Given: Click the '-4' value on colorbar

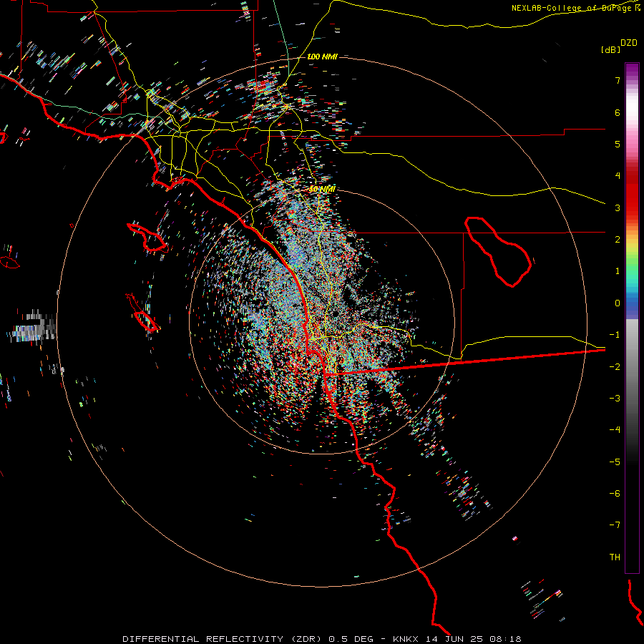Looking at the screenshot, I should pyautogui.click(x=615, y=430).
